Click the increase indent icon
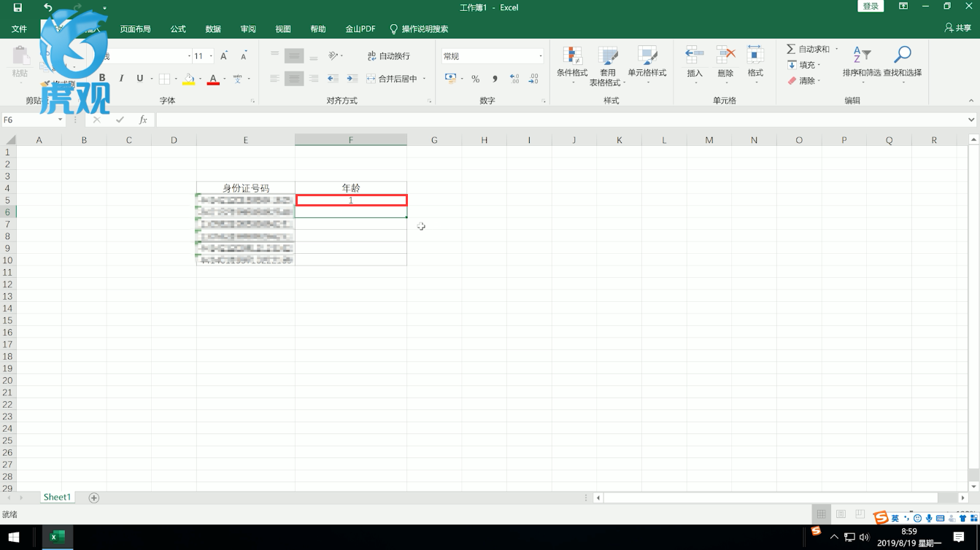This screenshot has width=980, height=550. point(352,79)
